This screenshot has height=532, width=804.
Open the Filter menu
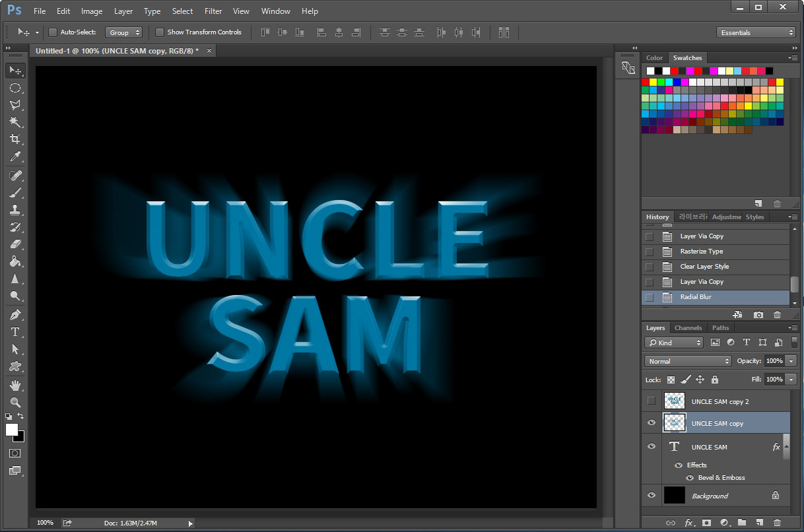213,11
